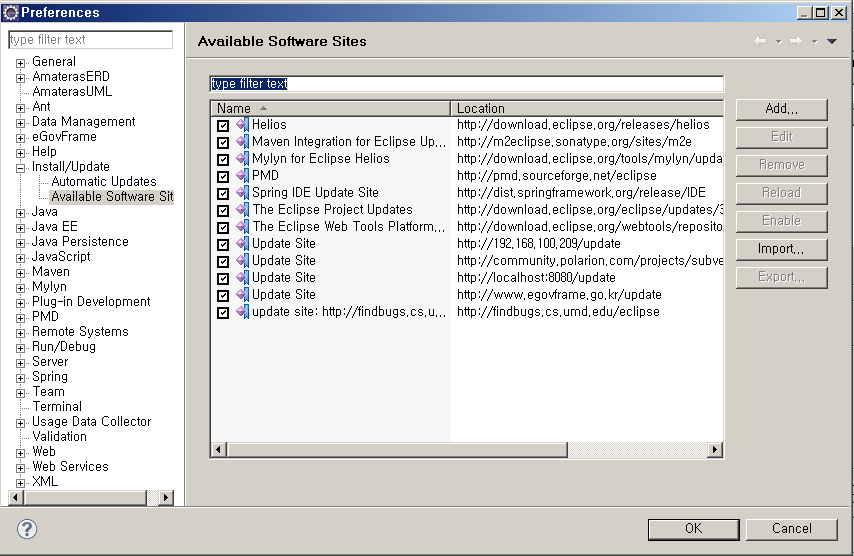The width and height of the screenshot is (854, 556).
Task: Select Automatic Updates in the tree
Action: [104, 182]
